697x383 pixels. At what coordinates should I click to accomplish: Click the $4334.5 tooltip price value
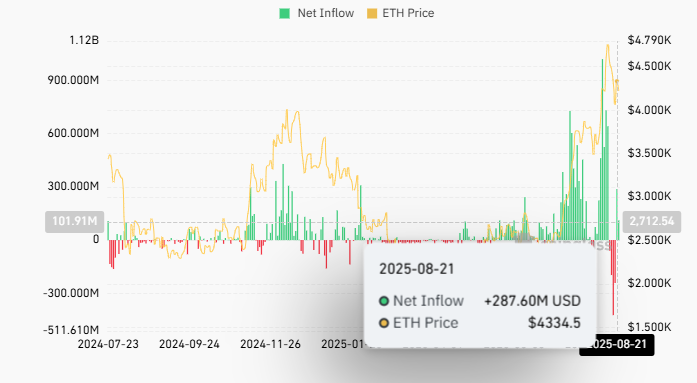point(554,323)
